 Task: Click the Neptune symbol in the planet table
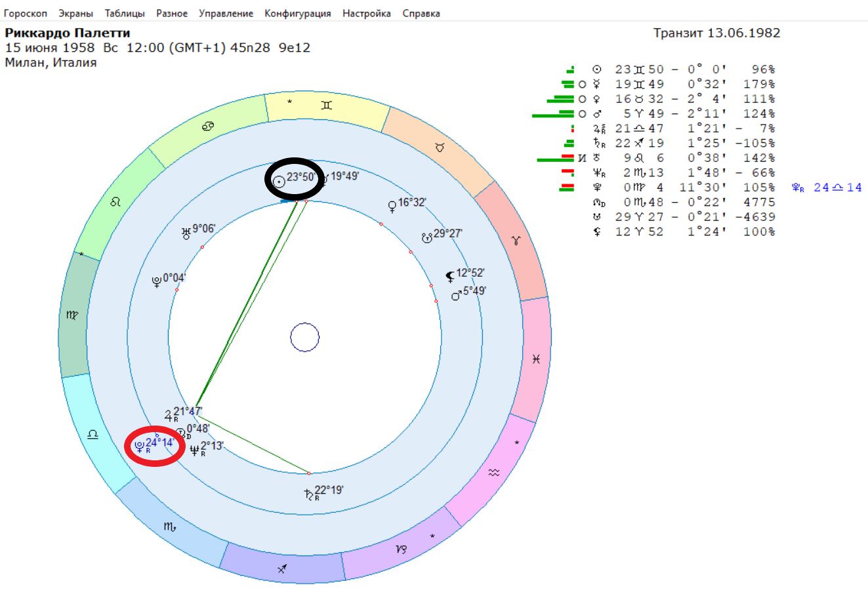(598, 173)
